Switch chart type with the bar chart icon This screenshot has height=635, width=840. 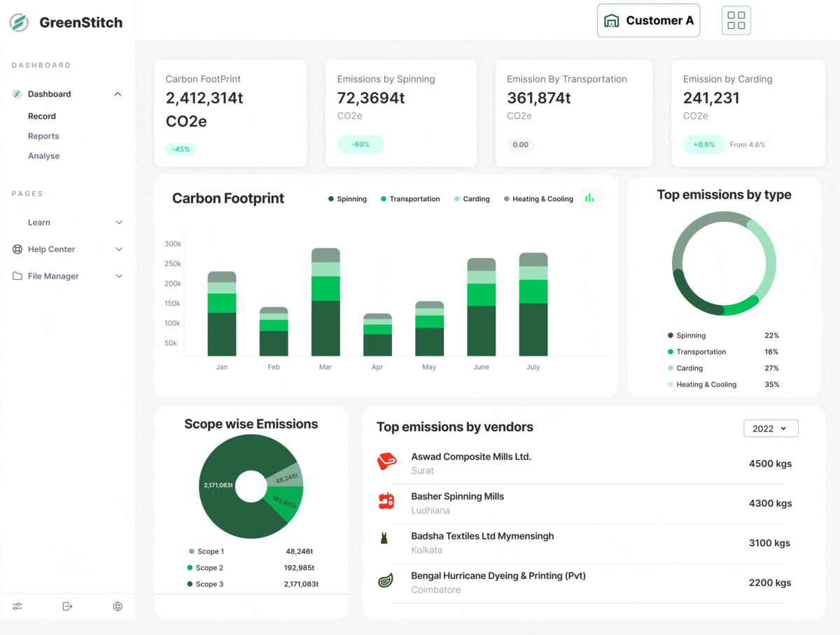click(x=589, y=198)
